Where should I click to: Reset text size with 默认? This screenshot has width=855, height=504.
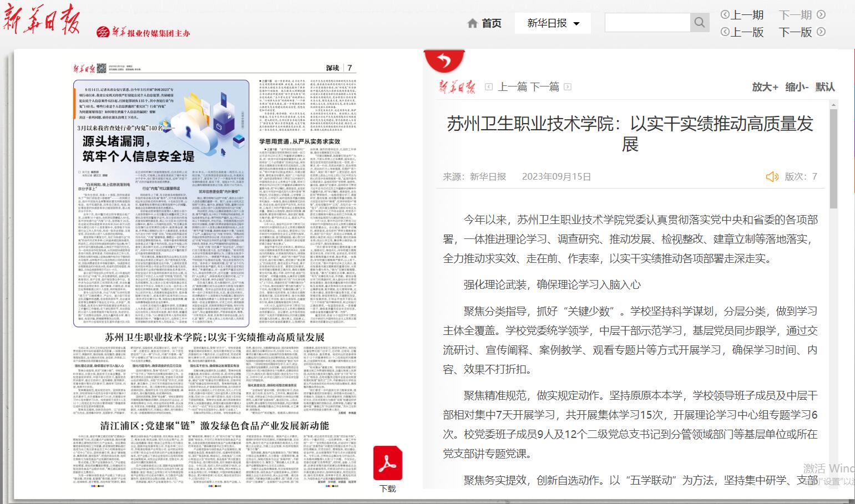pyautogui.click(x=825, y=87)
